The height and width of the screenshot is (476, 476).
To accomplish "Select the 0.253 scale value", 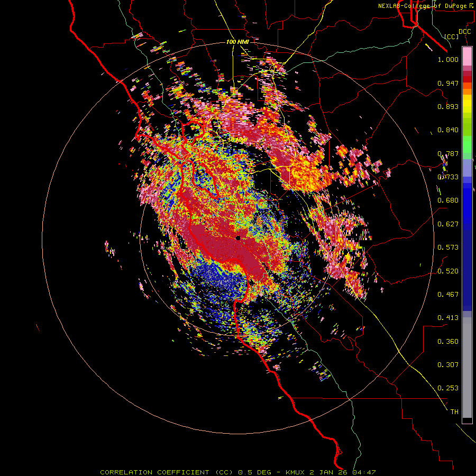I will 448,388.
